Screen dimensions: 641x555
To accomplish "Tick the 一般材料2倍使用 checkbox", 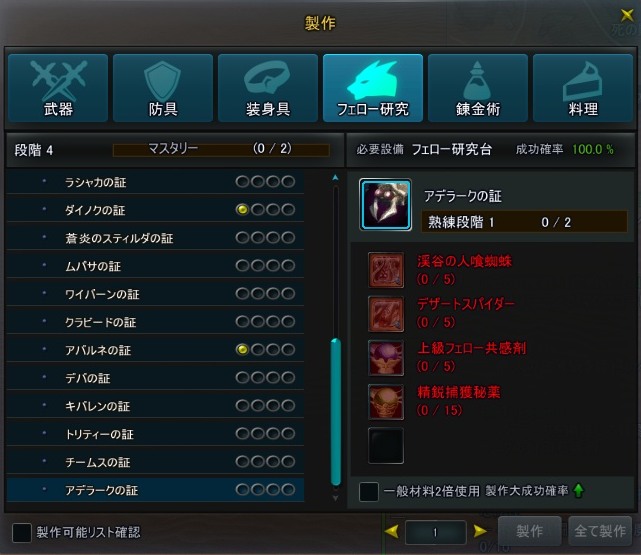I will (369, 492).
